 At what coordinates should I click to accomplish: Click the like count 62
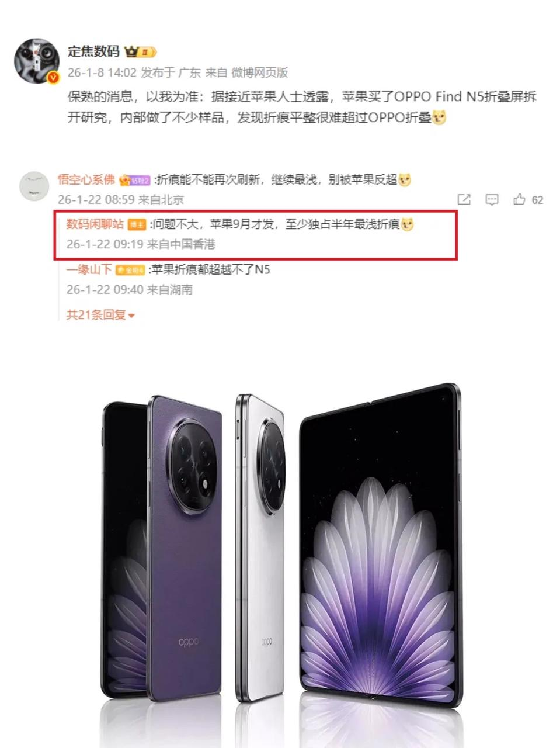click(538, 200)
